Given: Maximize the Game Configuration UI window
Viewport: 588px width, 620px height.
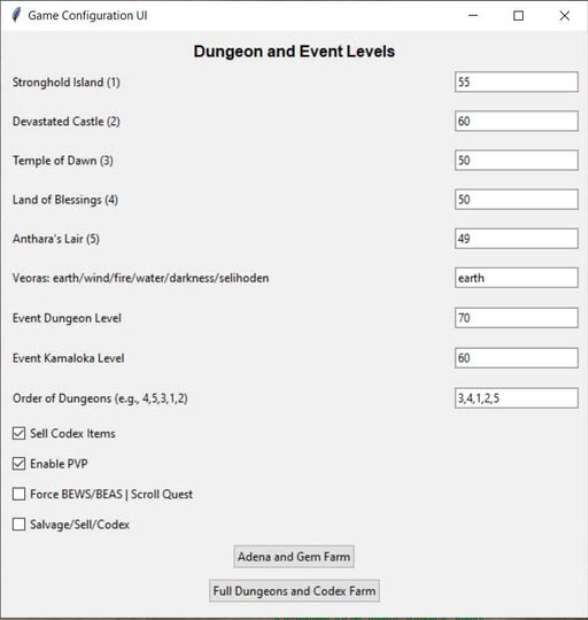Looking at the screenshot, I should coord(518,15).
